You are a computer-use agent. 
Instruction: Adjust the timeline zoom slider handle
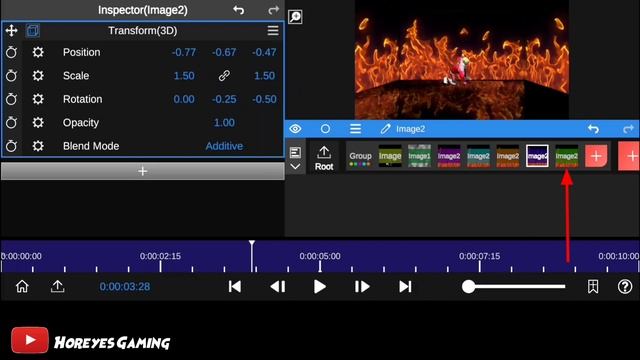(x=469, y=287)
